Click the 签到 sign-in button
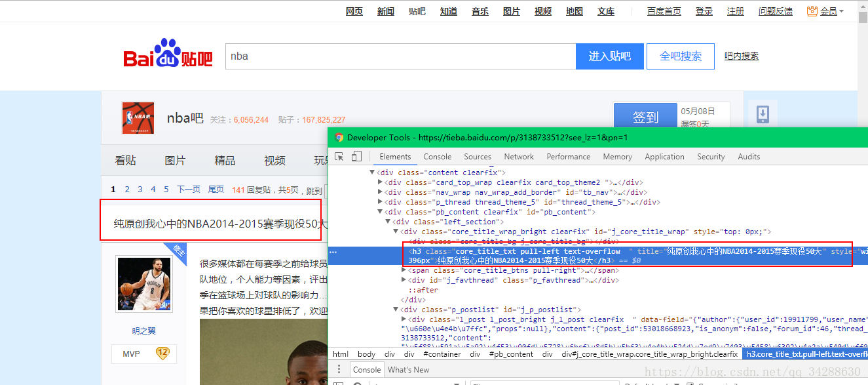The height and width of the screenshot is (385, 868). pos(645,117)
